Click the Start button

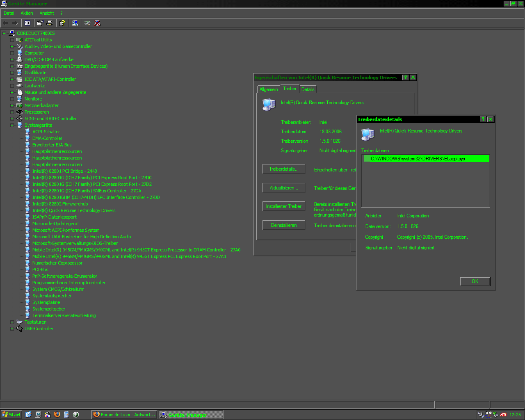(x=11, y=415)
